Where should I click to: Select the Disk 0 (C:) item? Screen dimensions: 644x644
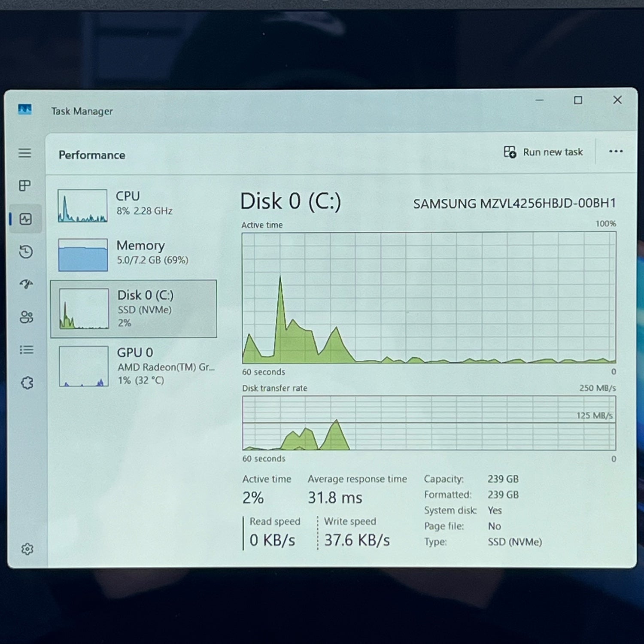pyautogui.click(x=134, y=309)
